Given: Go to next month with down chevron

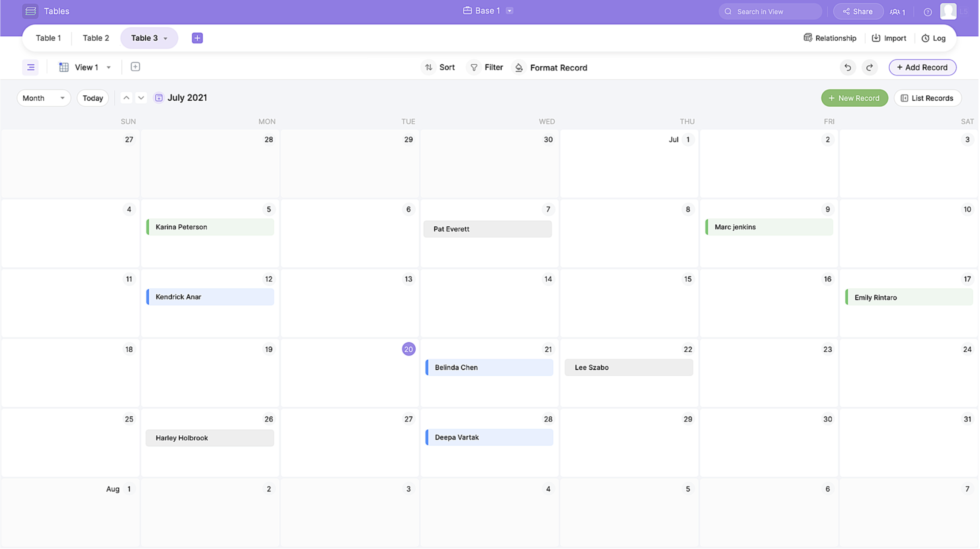Looking at the screenshot, I should pyautogui.click(x=141, y=98).
